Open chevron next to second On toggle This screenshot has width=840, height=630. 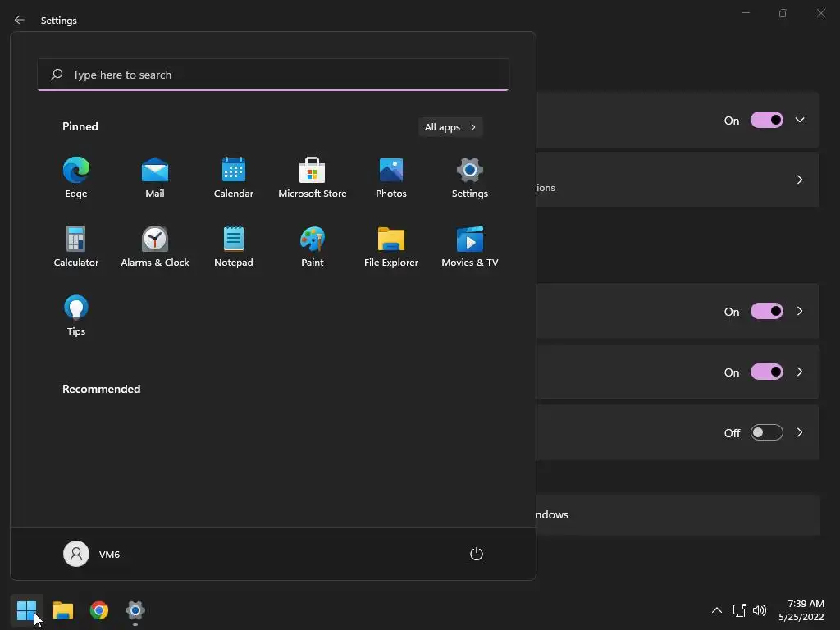[800, 311]
